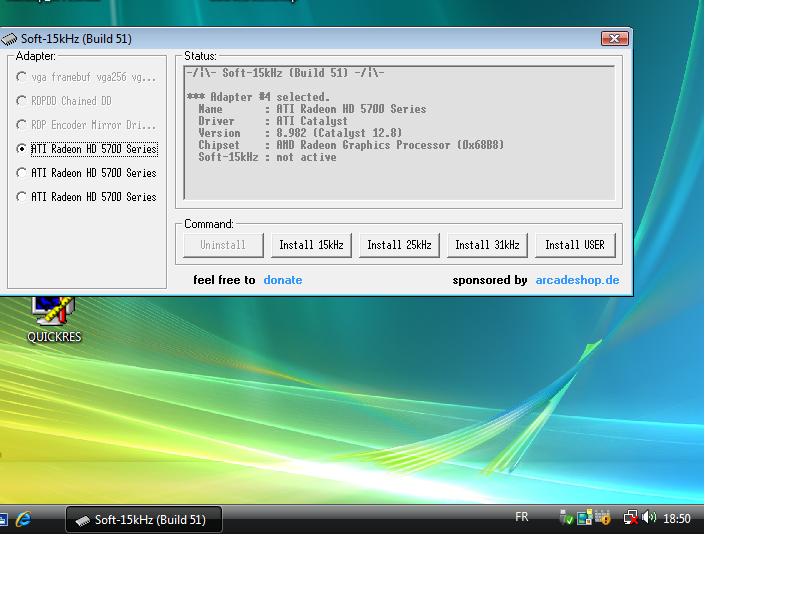Click the Uninstall button

tap(223, 245)
